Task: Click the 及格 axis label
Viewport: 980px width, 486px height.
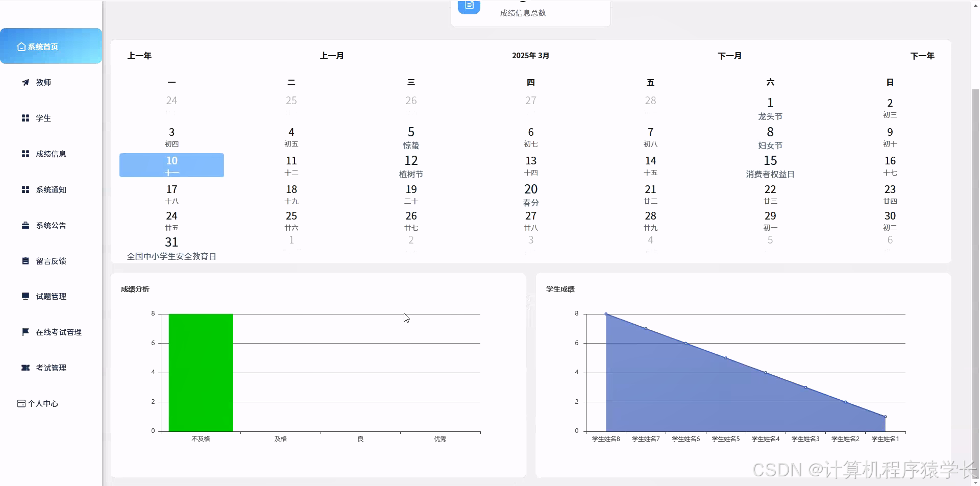Action: [280, 439]
